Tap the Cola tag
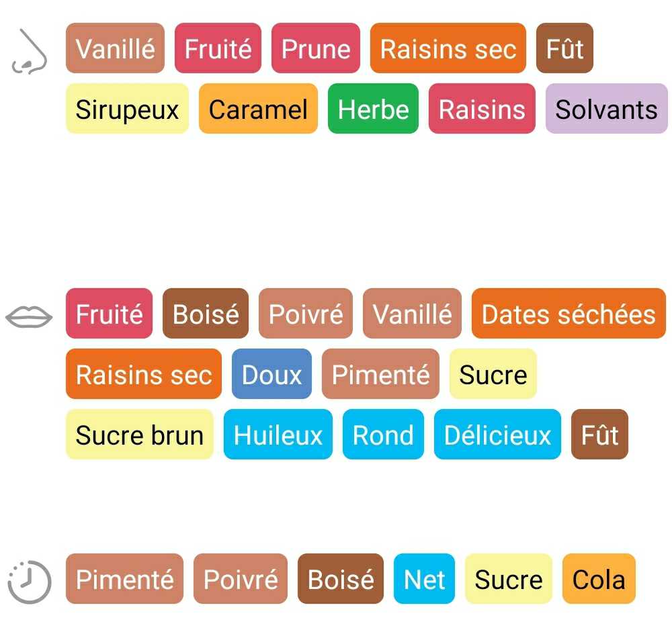Image resolution: width=672 pixels, height=628 pixels. pos(599,579)
